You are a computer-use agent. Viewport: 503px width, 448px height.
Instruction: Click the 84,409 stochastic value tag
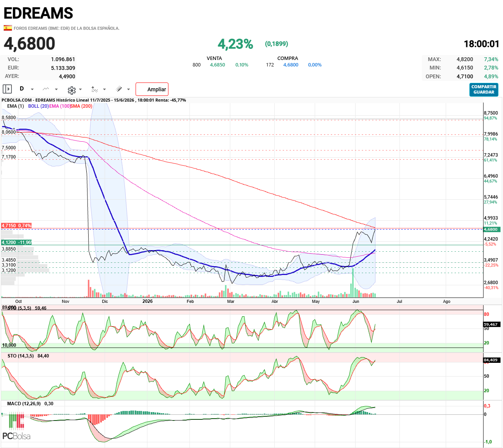491,360
